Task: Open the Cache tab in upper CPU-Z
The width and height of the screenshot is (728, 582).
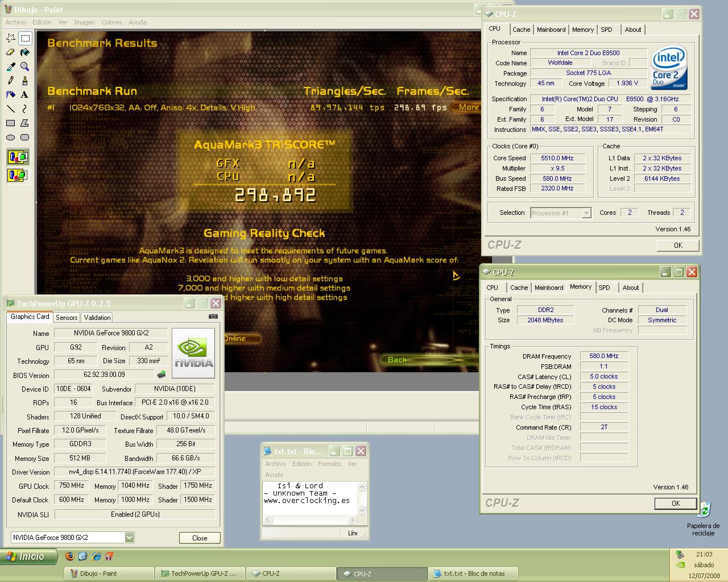Action: coord(521,30)
